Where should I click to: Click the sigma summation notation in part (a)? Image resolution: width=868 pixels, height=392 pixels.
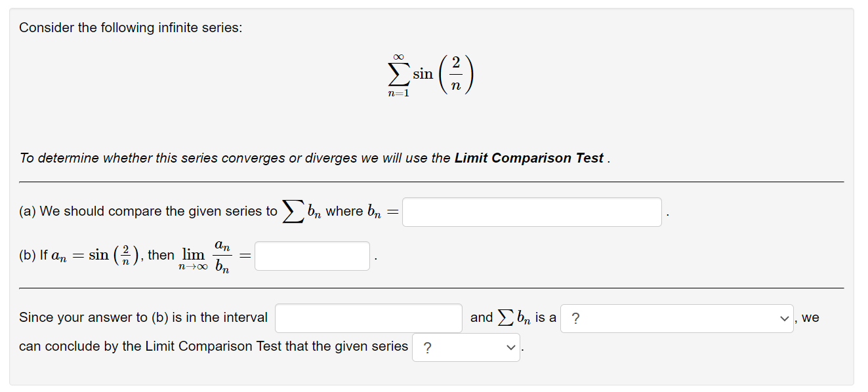[x=293, y=211]
